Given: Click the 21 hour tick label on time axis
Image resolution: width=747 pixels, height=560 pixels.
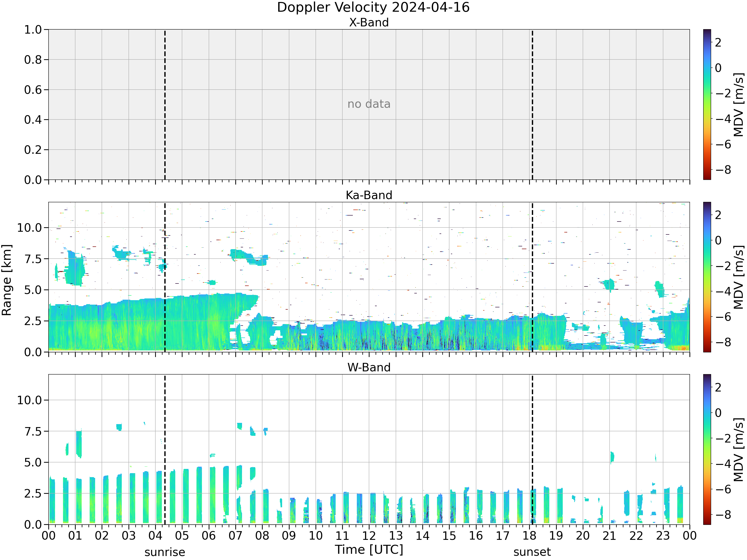Looking at the screenshot, I should pyautogui.click(x=610, y=536).
